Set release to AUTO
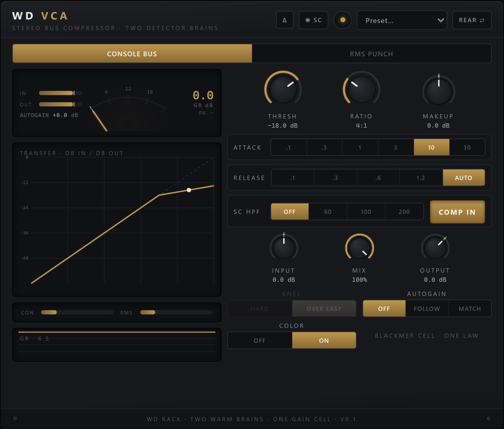Screen dimensions: 504x429 click(x=464, y=178)
